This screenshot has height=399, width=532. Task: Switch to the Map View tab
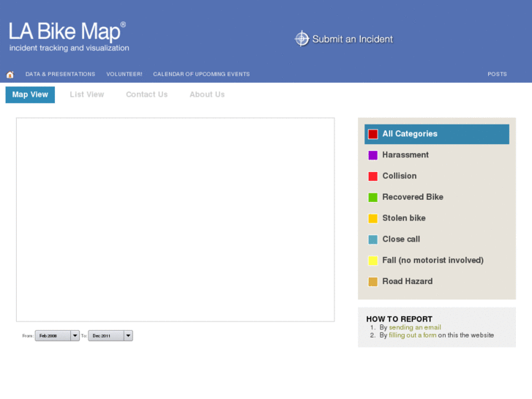click(x=30, y=94)
